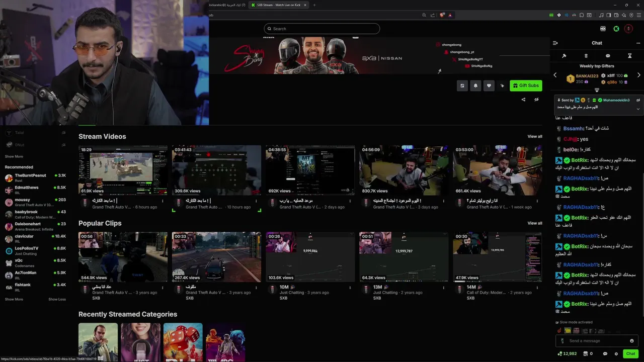Viewport: 644px width, 362px height.
Task: Collapse the chat panel using the arrow icon
Action: (555, 43)
